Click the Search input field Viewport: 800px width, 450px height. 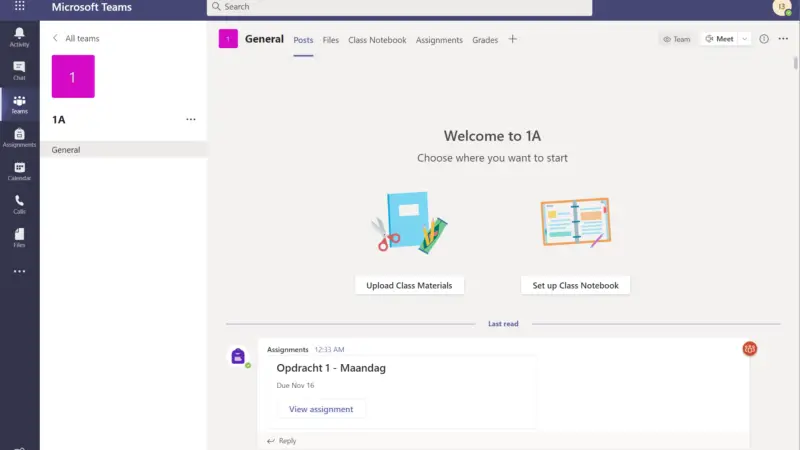point(400,7)
